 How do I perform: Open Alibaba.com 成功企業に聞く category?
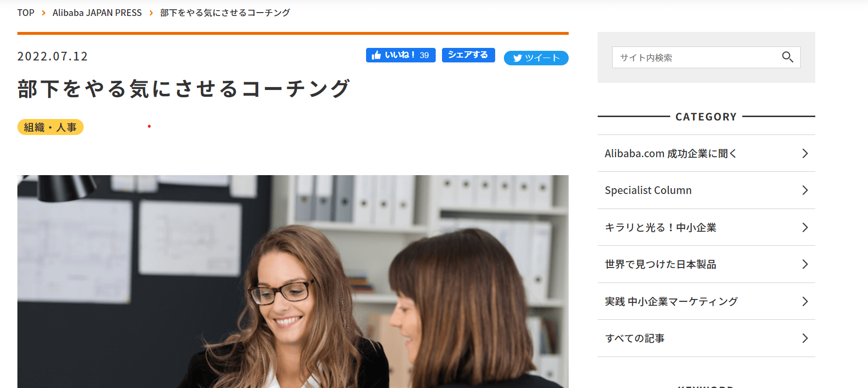(x=670, y=153)
